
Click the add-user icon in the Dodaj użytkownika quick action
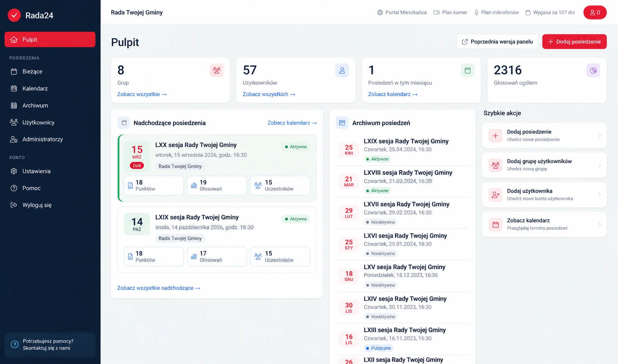[495, 195]
